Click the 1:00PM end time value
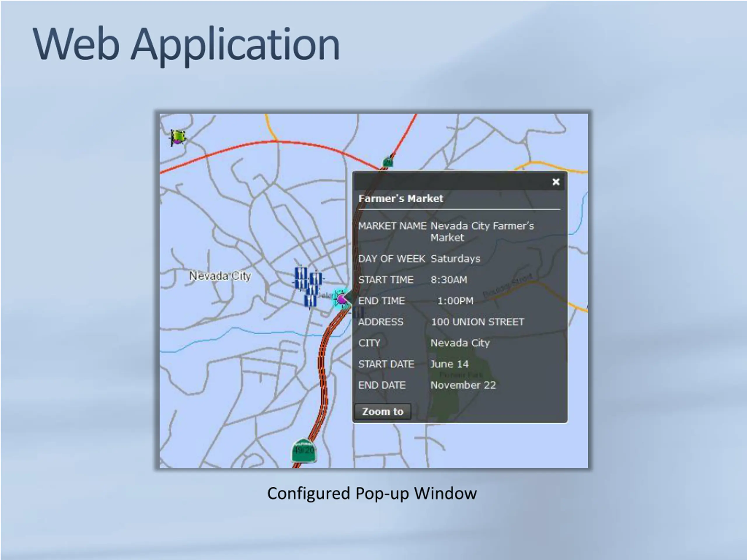 pyautogui.click(x=455, y=301)
